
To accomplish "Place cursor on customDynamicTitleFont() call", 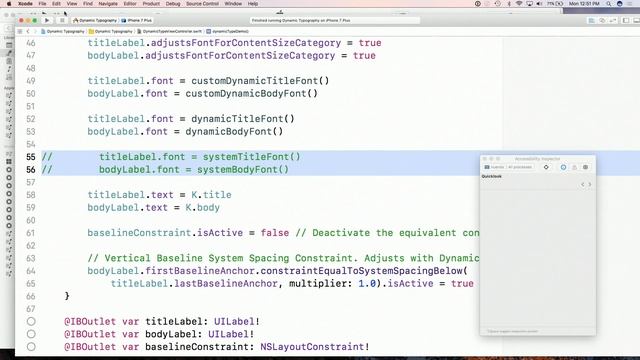I will click(260, 81).
